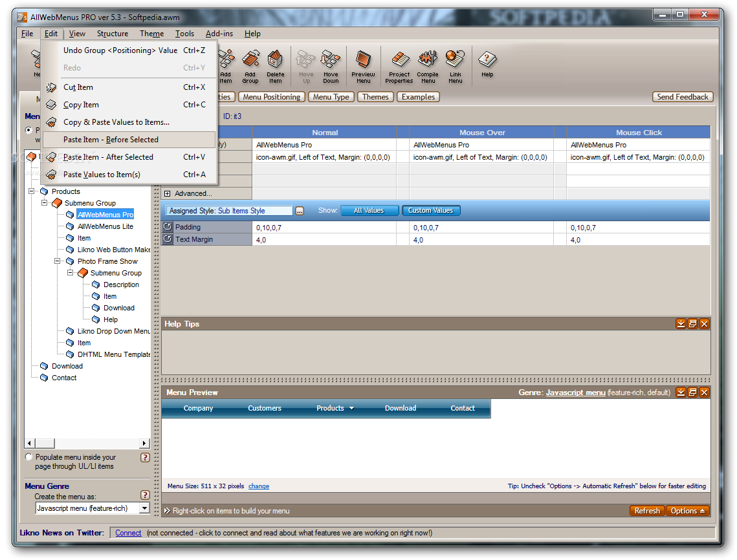Switch to the Themes tab
The width and height of the screenshot is (737, 560).
click(375, 97)
